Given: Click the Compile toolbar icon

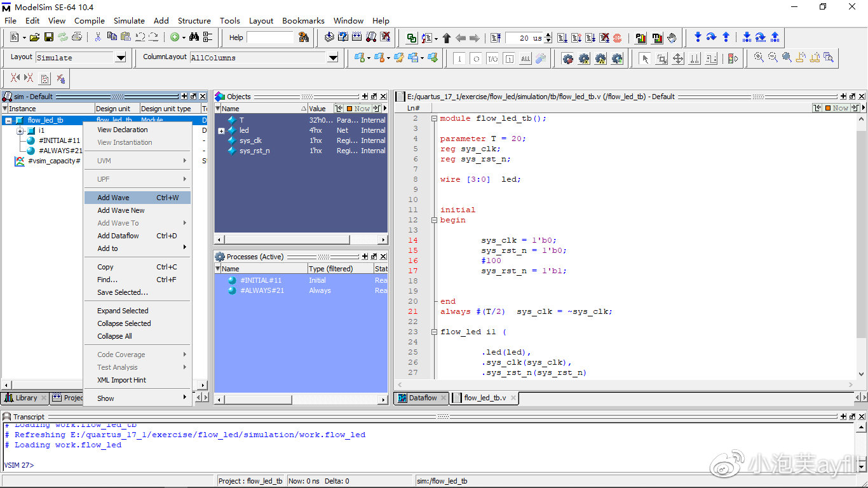Looking at the screenshot, I should (329, 37).
